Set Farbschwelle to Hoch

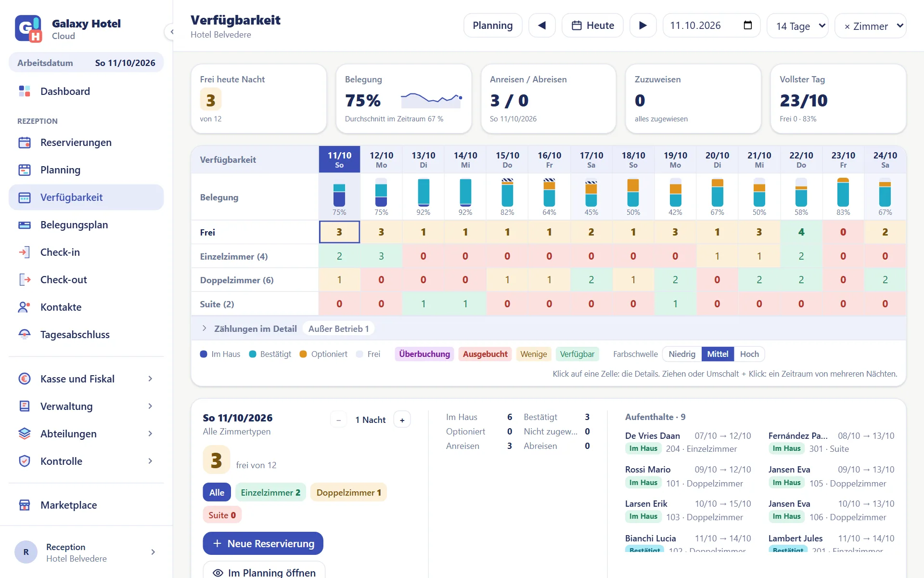pos(749,354)
